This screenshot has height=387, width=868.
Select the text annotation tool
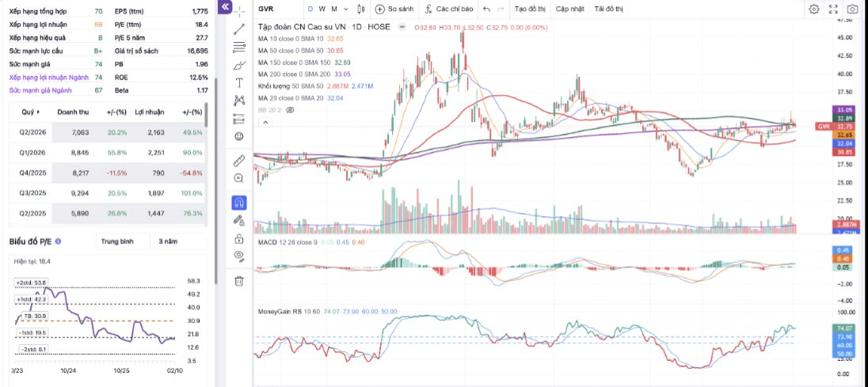click(239, 83)
